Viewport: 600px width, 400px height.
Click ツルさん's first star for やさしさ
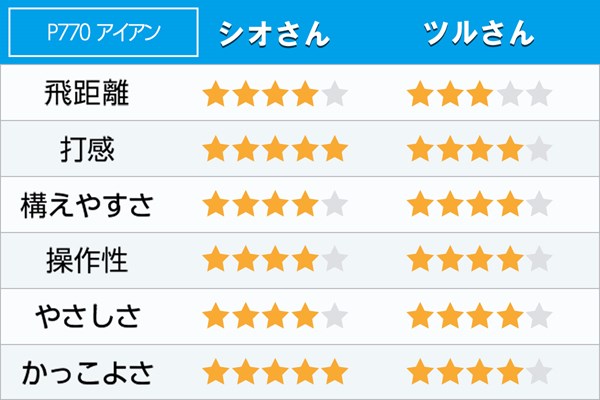click(420, 316)
